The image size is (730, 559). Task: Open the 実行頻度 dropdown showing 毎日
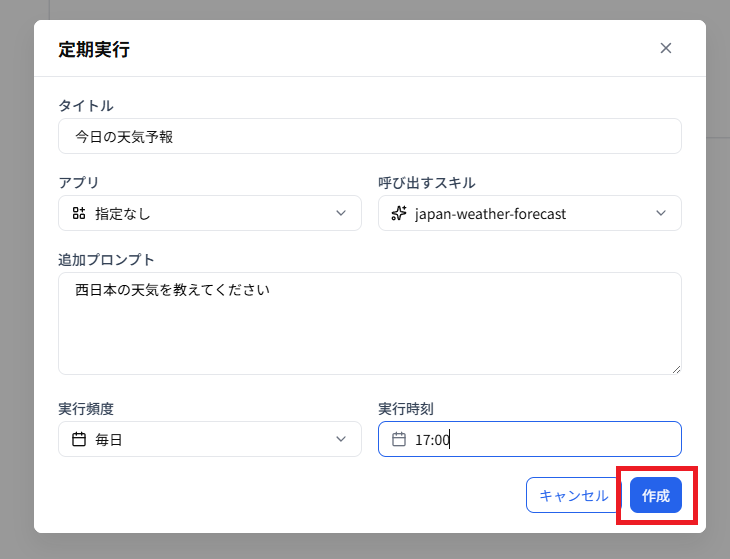(x=210, y=439)
